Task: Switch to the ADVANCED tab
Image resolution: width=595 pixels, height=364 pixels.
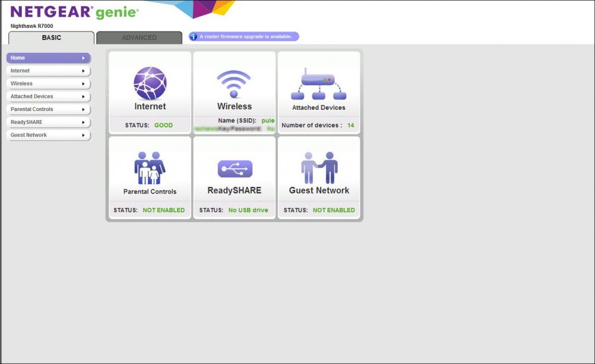Action: click(x=139, y=38)
